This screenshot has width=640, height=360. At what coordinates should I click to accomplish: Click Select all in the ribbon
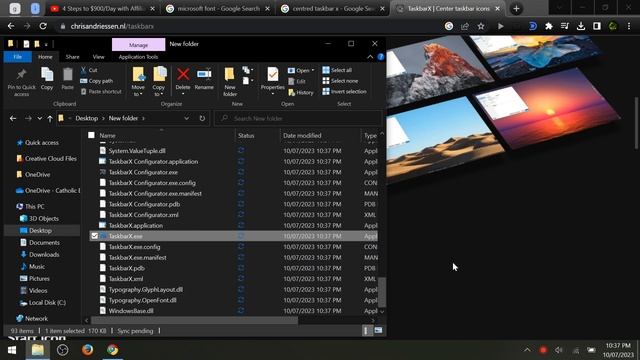coord(337,70)
